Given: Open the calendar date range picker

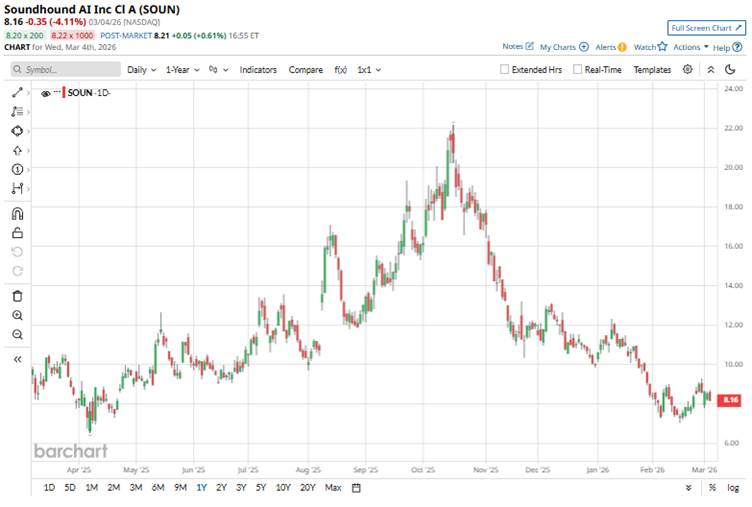Looking at the screenshot, I should (x=356, y=488).
